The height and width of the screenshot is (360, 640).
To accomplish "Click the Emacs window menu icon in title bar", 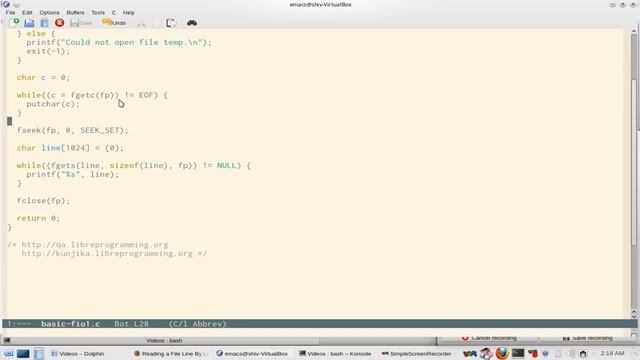I will pyautogui.click(x=6, y=4).
